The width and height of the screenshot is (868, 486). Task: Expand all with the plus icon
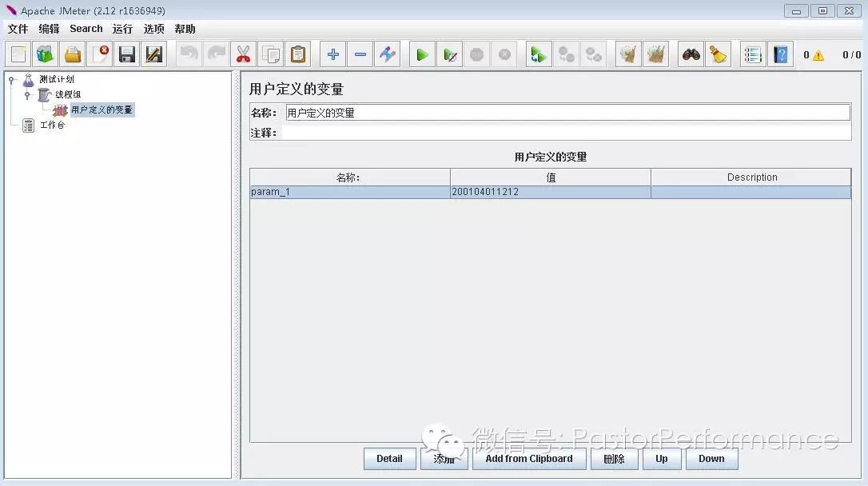pos(332,54)
